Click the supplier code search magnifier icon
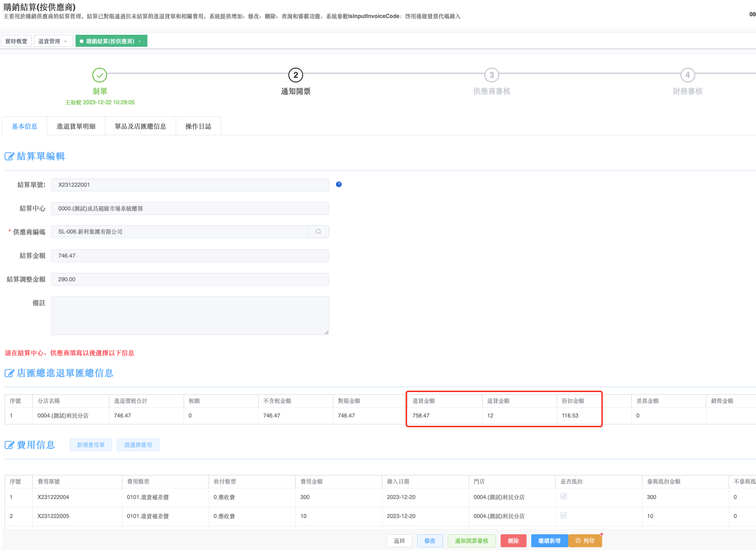 (318, 232)
